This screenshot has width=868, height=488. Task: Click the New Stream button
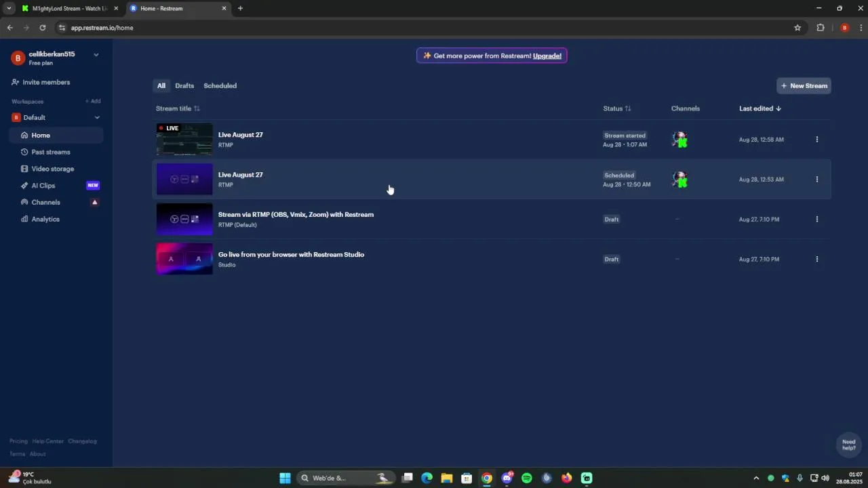tap(804, 85)
